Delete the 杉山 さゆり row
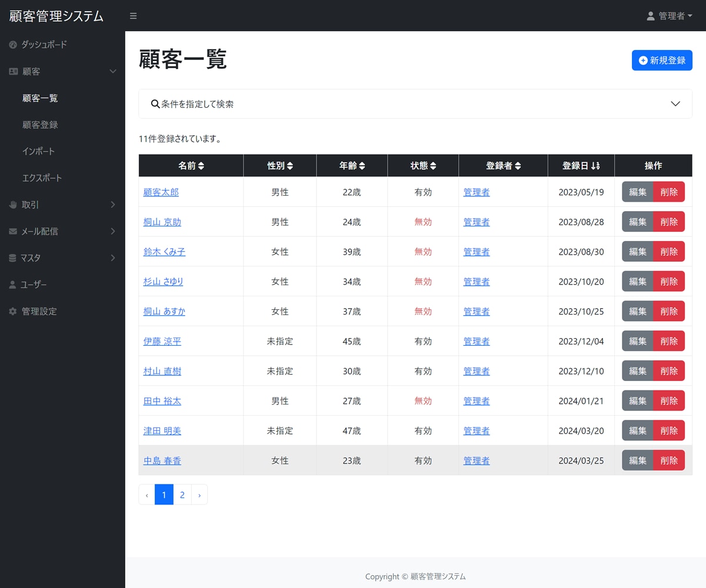This screenshot has height=588, width=706. tap(669, 282)
